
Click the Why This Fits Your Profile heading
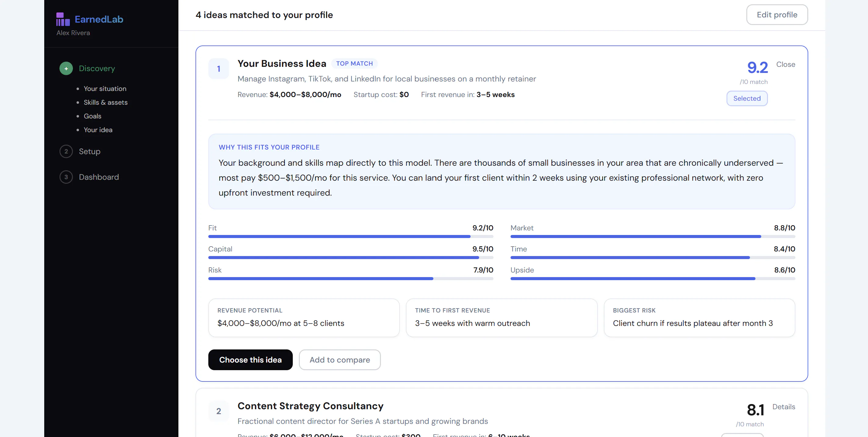(x=269, y=147)
